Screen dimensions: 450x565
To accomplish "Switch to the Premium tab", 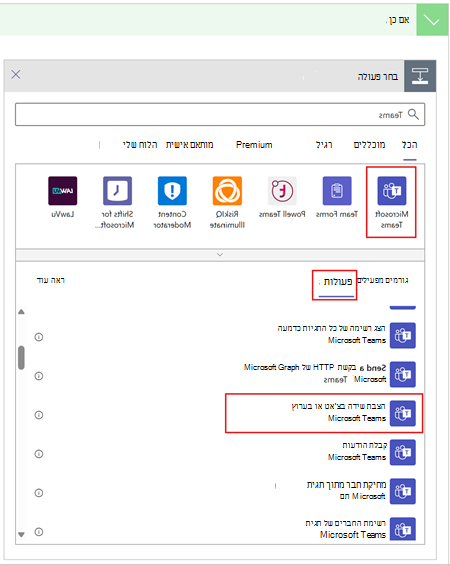I will coord(254,145).
